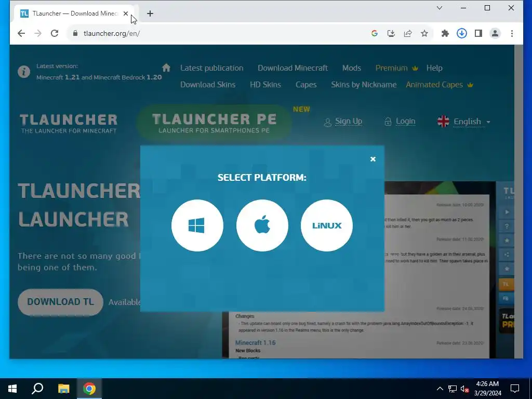Screen dimensions: 532x399
Task: Click the home icon in site menu
Action: (166, 68)
